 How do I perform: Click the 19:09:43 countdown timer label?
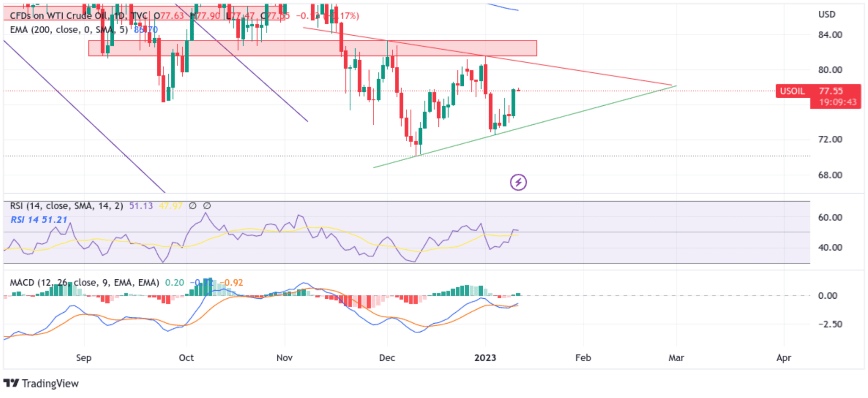click(837, 102)
